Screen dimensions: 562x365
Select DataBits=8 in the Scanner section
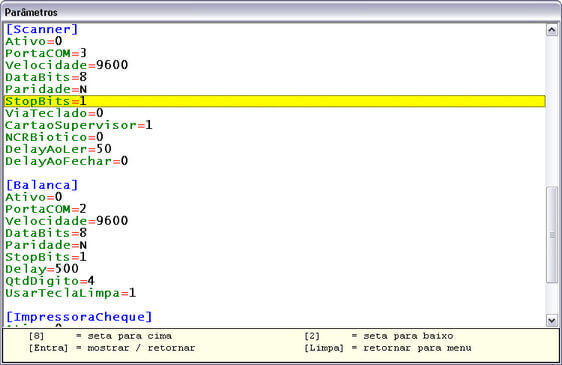click(x=46, y=77)
